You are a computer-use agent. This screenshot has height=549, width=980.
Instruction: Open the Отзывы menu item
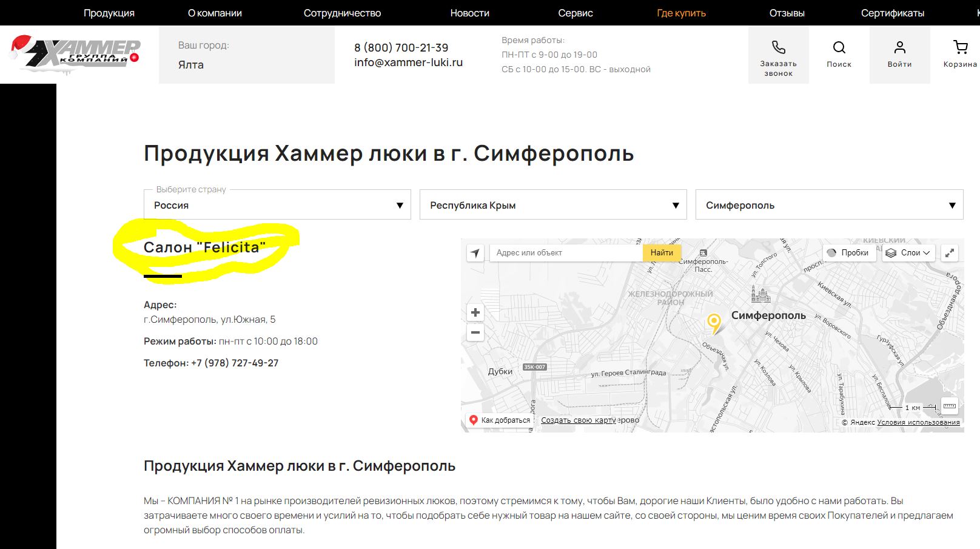tap(787, 13)
